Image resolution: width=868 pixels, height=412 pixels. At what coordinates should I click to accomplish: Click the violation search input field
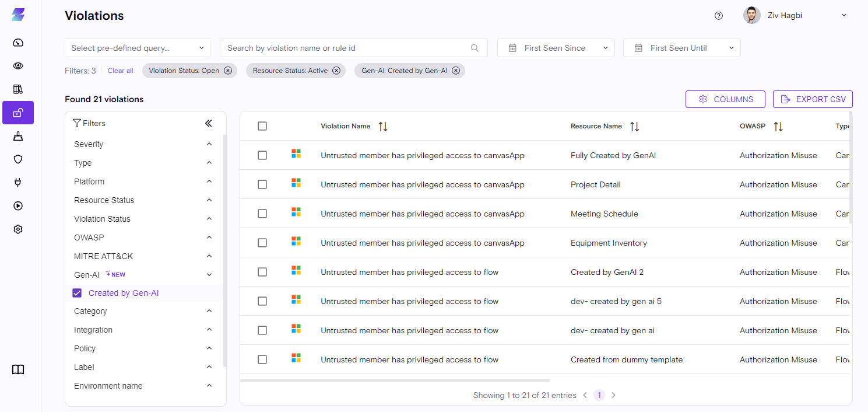point(347,48)
